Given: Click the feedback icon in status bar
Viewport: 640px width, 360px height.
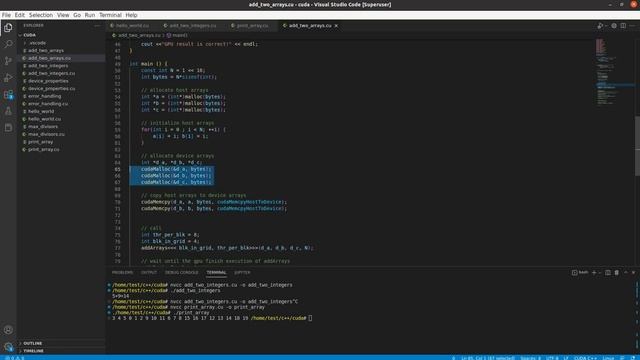Looking at the screenshot, I should [622, 358].
